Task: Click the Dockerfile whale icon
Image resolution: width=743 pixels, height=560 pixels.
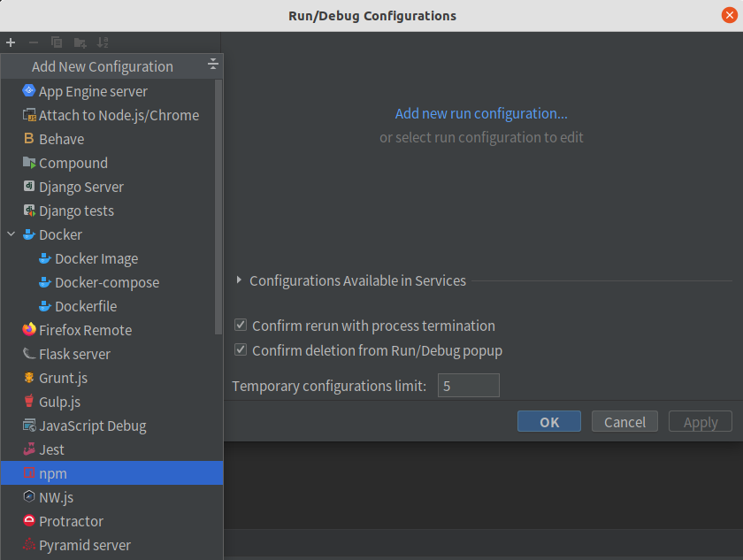Action: [x=45, y=306]
